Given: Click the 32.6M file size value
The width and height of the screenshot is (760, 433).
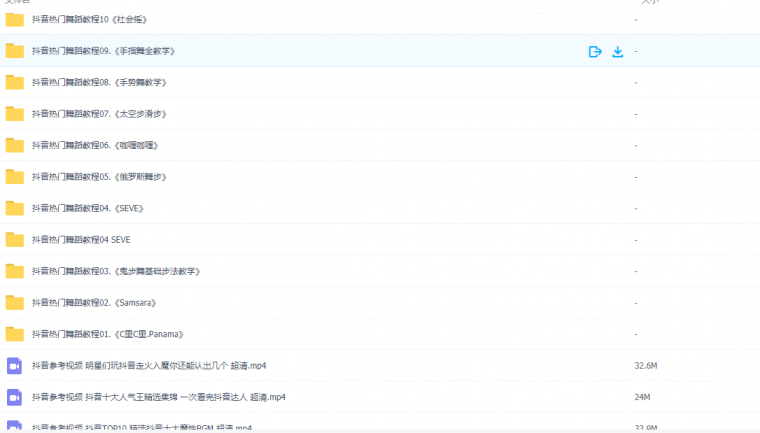Looking at the screenshot, I should coord(646,366).
